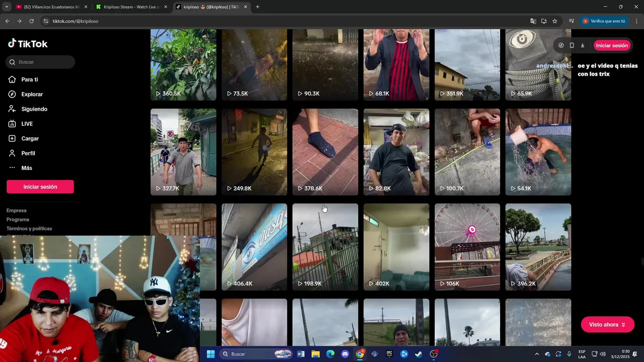Open video with 378.6K views
Image resolution: width=644 pixels, height=362 pixels.
(x=325, y=152)
